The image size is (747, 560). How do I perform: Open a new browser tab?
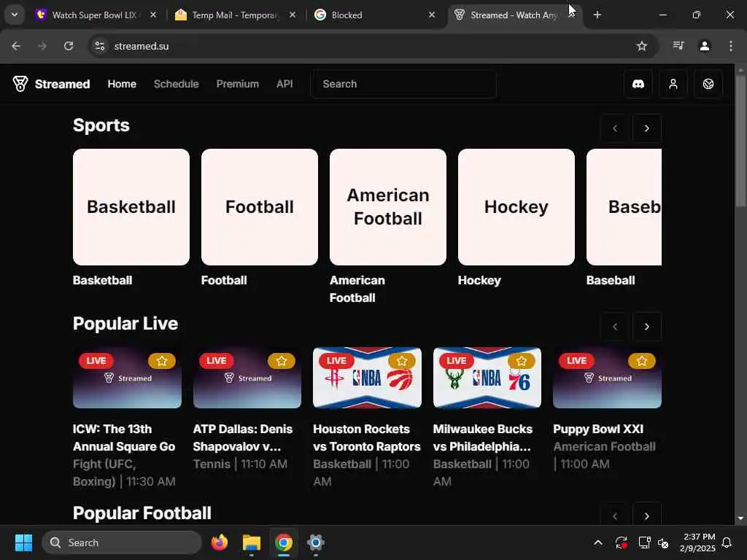tap(597, 15)
